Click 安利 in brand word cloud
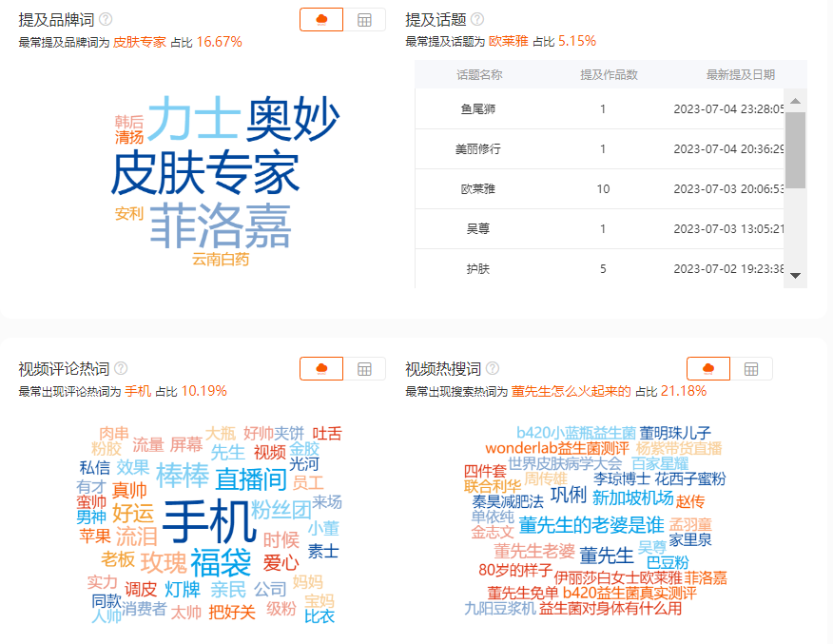Image resolution: width=833 pixels, height=644 pixels. 129,214
